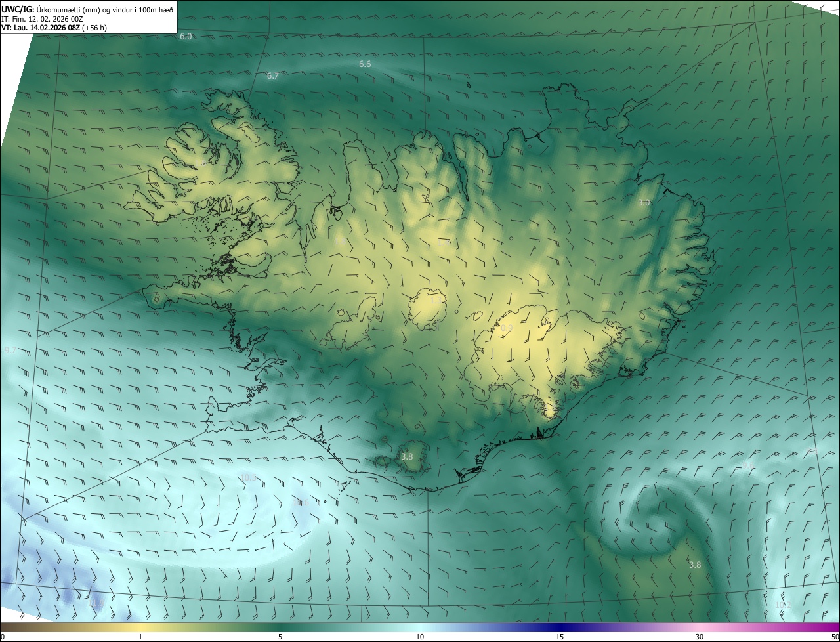Click the colour scale tick label 50
Image resolution: width=840 pixels, height=642 pixels.
(x=835, y=637)
